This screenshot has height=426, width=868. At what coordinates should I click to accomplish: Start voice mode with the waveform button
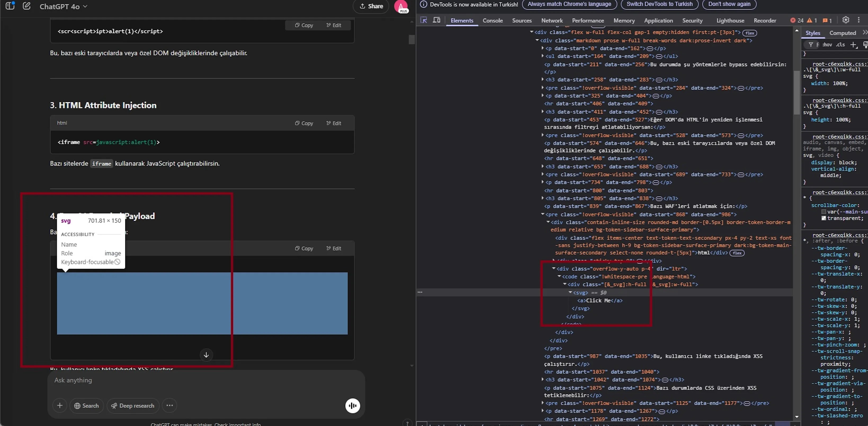(352, 405)
